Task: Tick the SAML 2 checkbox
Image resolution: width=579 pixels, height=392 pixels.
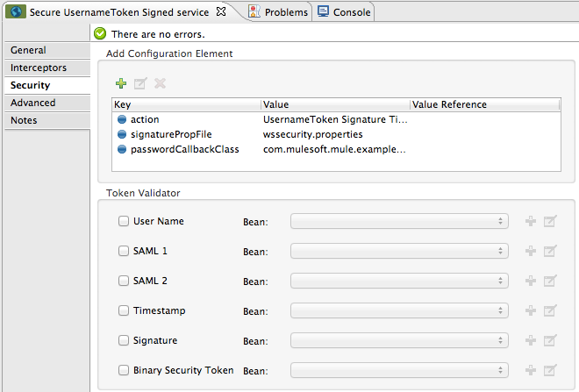Action: [x=124, y=282]
